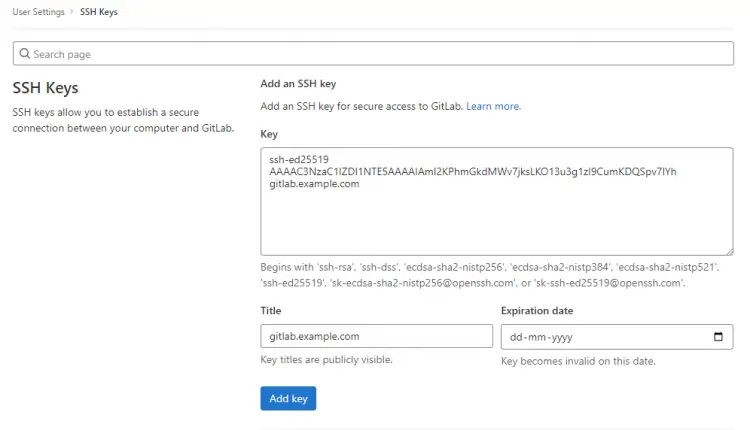Follow the Learn more link

[x=493, y=106]
